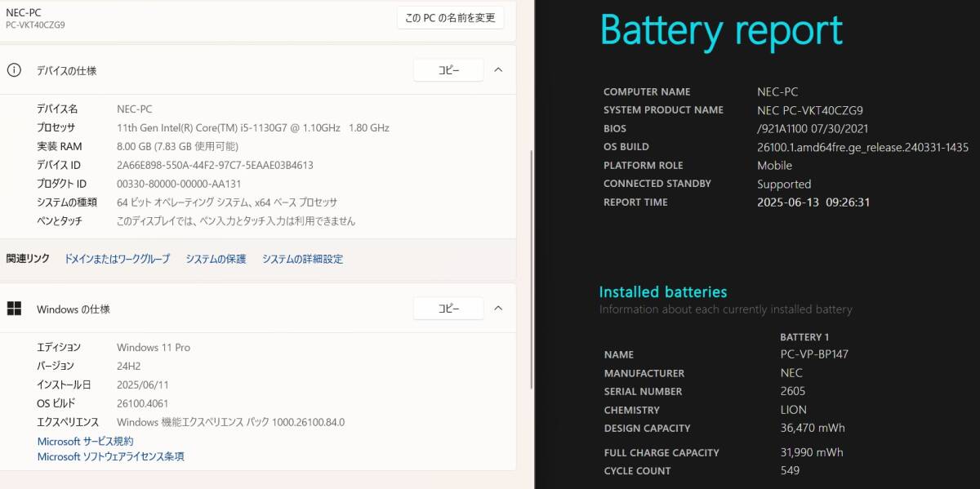This screenshot has width=980, height=489.
Task: Click the settings window vertical scrollbar
Action: (532, 269)
